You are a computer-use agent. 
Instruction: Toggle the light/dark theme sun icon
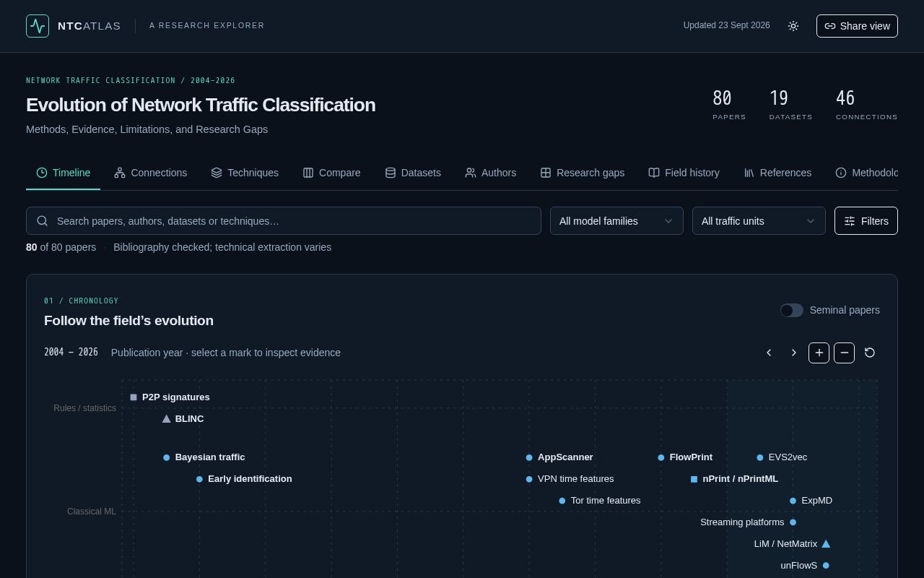tap(793, 26)
